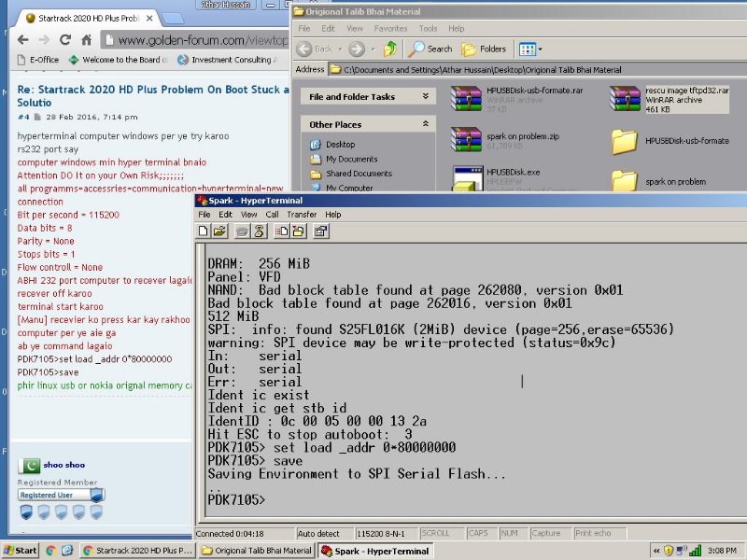Open the View menu in HyperTerminal
Image resolution: width=747 pixels, height=560 pixels.
[248, 215]
